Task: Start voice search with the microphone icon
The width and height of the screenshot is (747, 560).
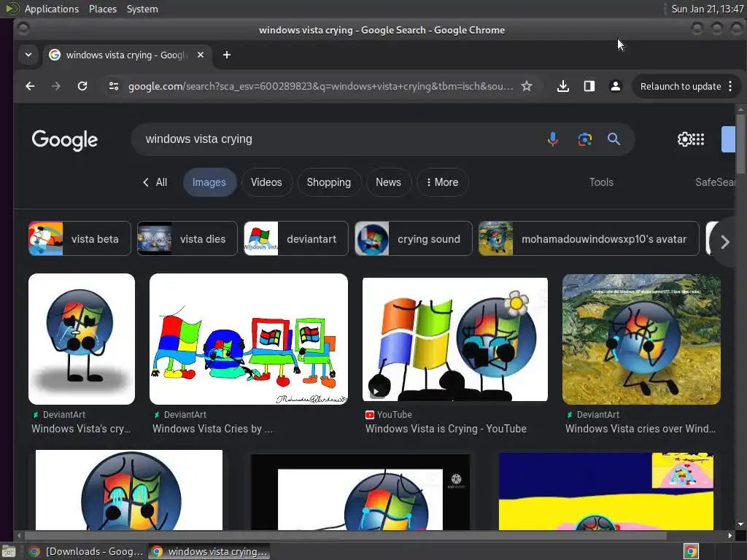Action: pyautogui.click(x=553, y=139)
